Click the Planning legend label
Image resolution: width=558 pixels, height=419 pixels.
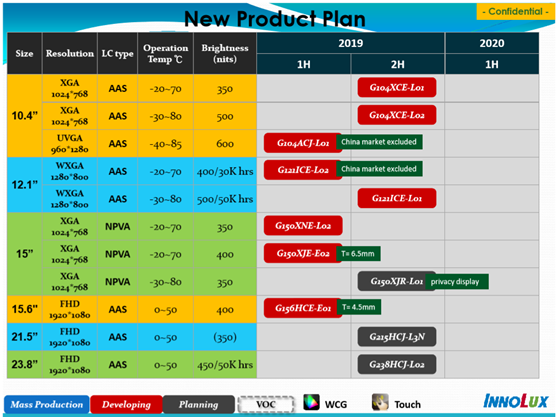point(199,405)
